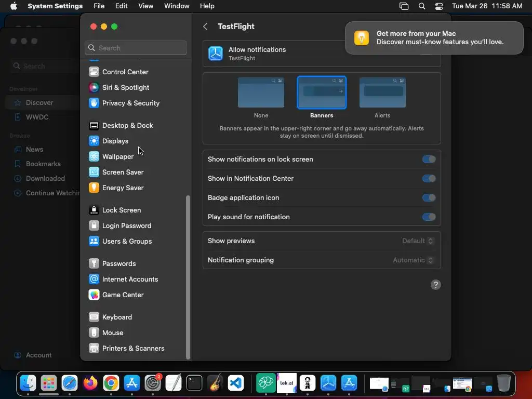Click the help question mark button
Image resolution: width=532 pixels, height=399 pixels.
436,285
